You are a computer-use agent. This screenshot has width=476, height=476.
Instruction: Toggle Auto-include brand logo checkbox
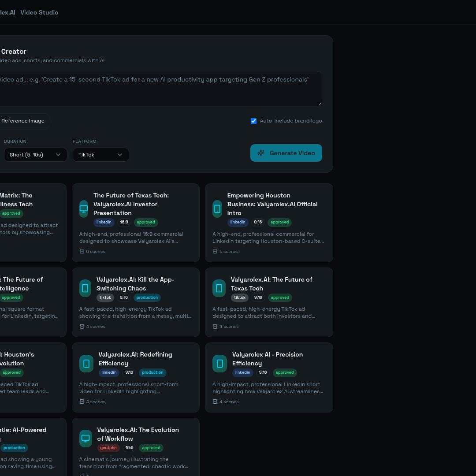(253, 121)
